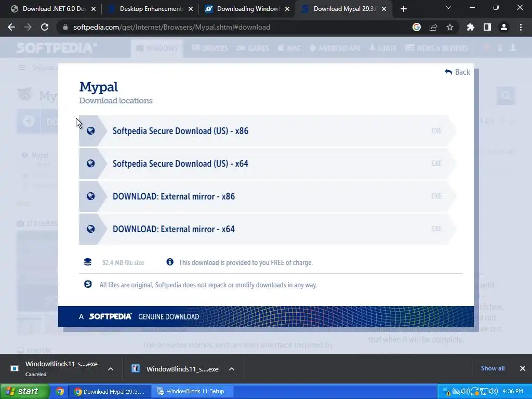This screenshot has height=399, width=532.
Task: Click Show all downloads
Action: pyautogui.click(x=493, y=368)
